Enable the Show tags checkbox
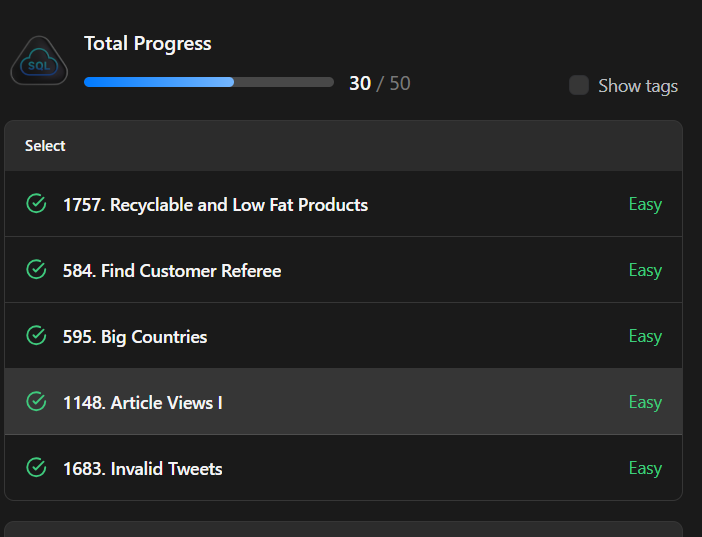702x537 pixels. [579, 85]
